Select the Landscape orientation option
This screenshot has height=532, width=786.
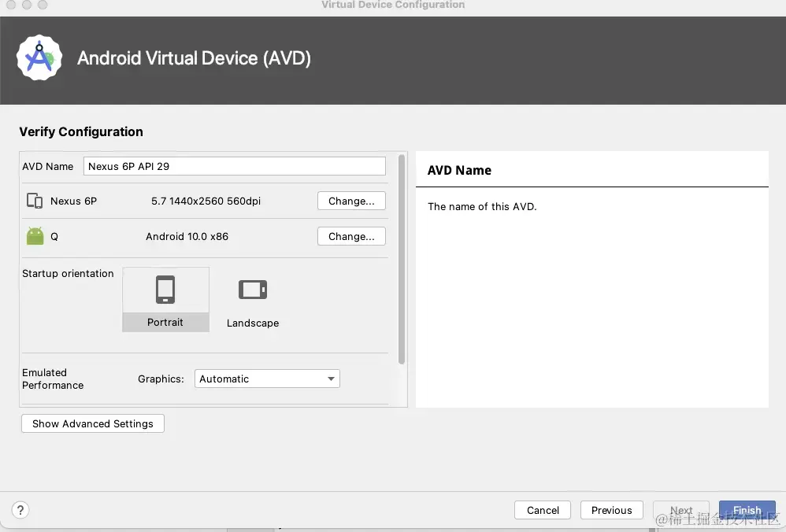click(x=253, y=302)
